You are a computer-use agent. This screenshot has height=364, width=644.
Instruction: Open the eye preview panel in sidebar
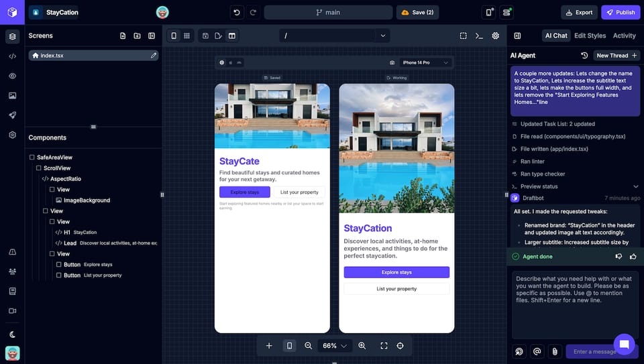tap(12, 76)
